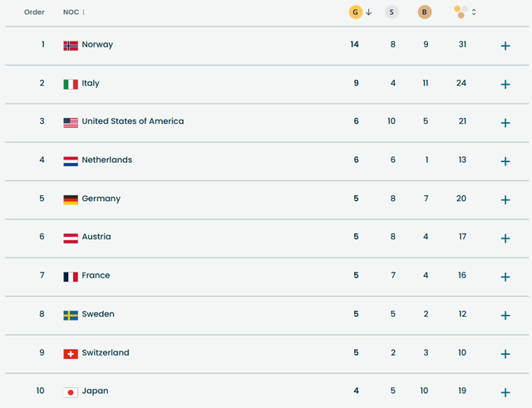Expand Sweden's row with plus button
Image resolution: width=532 pixels, height=408 pixels.
click(x=505, y=315)
